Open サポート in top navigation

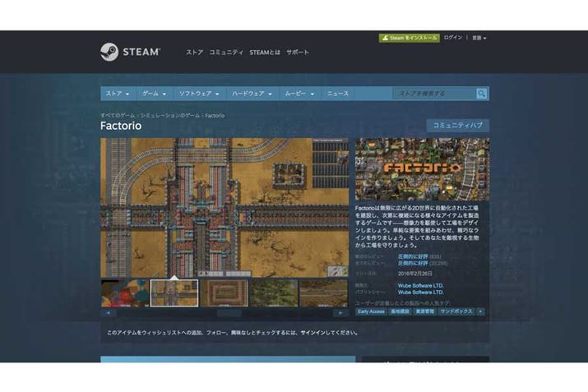click(x=298, y=52)
